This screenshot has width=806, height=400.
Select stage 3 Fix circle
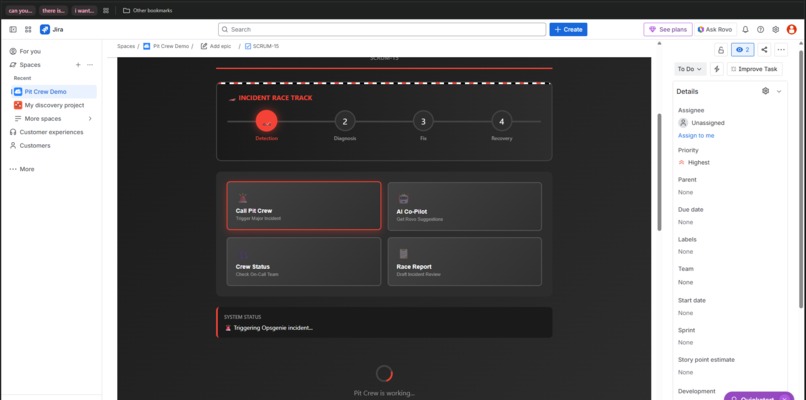[423, 121]
